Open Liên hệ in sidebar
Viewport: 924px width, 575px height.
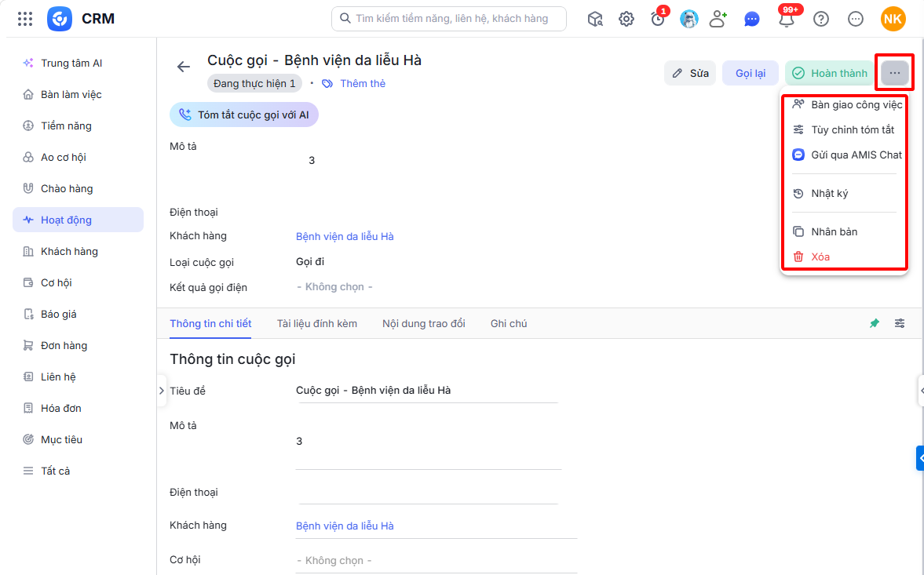78,377
